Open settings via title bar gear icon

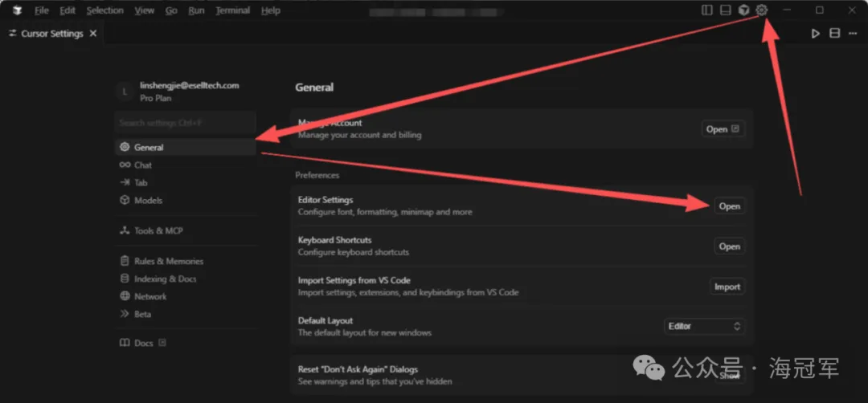[x=762, y=10]
